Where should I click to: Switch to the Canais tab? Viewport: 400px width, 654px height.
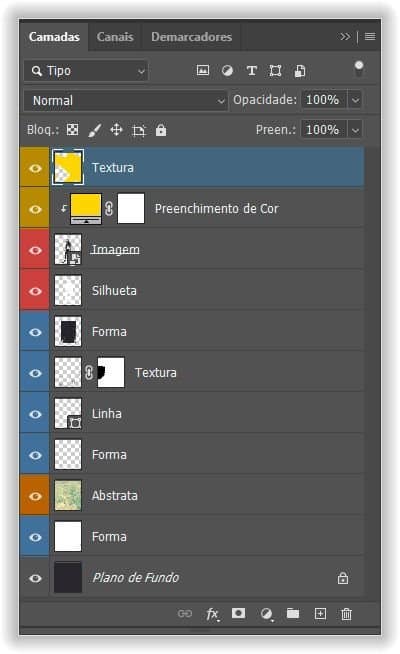click(115, 37)
